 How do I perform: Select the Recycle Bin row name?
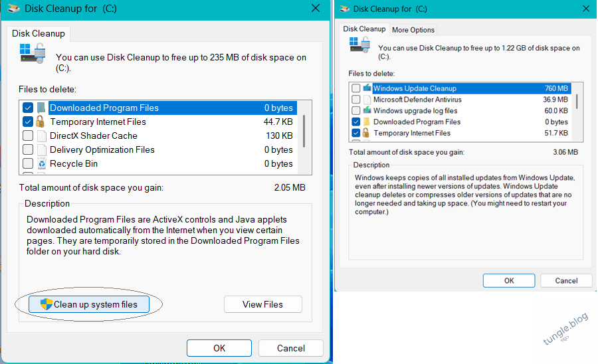coord(74,164)
